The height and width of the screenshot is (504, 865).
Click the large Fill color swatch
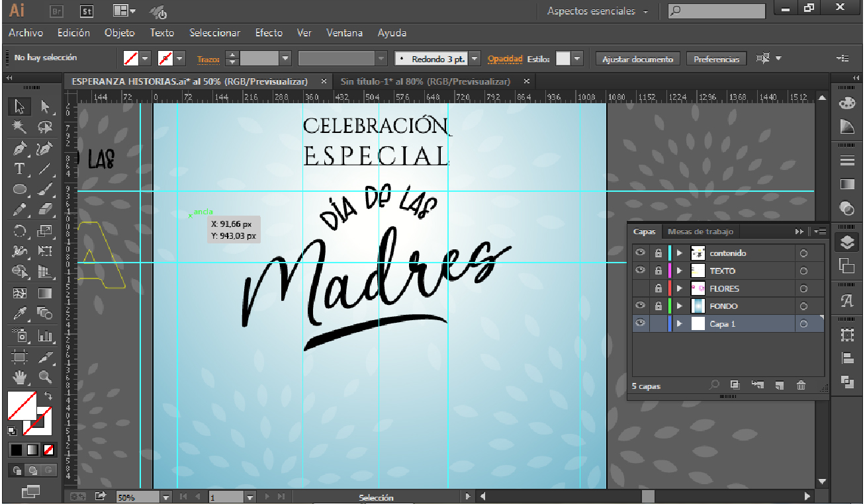(22, 406)
